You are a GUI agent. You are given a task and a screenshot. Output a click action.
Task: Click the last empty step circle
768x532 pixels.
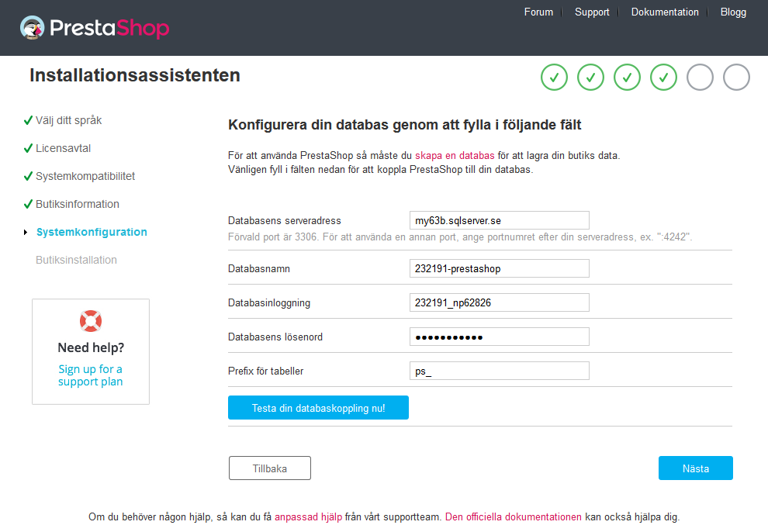(737, 78)
